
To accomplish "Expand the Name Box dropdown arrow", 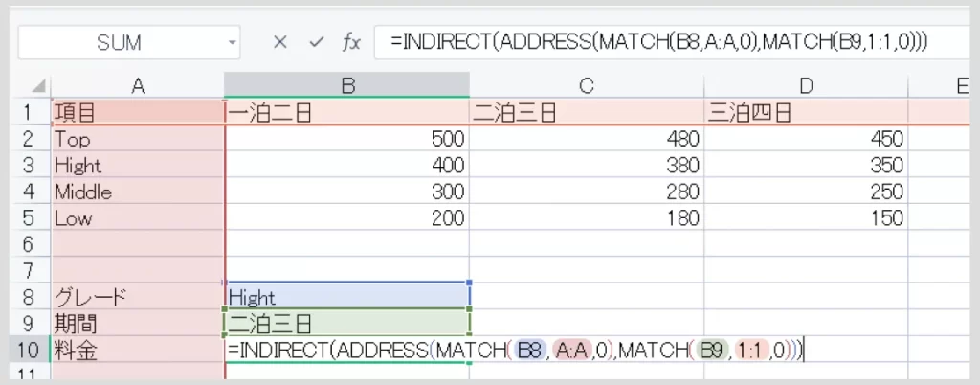I will pos(233,42).
